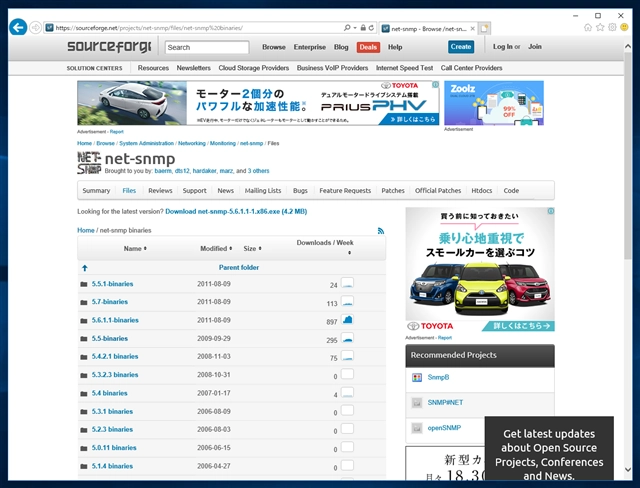Click the Cloud Storage Providers link
Screen dimensions: 640x488
pyautogui.click(x=253, y=68)
